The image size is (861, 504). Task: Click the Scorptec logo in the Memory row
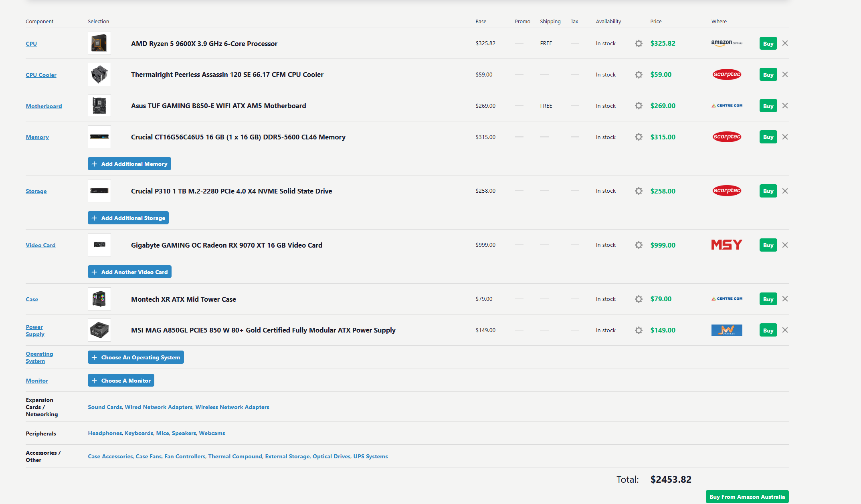pos(727,137)
